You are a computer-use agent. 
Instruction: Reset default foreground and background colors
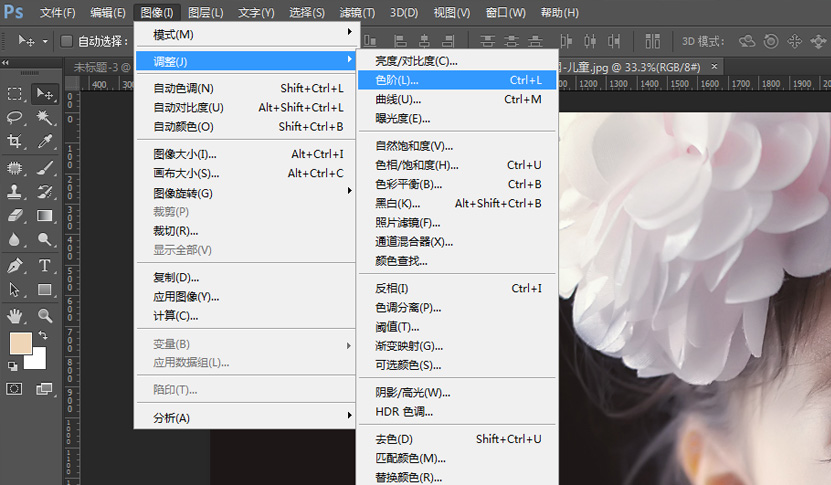12,366
